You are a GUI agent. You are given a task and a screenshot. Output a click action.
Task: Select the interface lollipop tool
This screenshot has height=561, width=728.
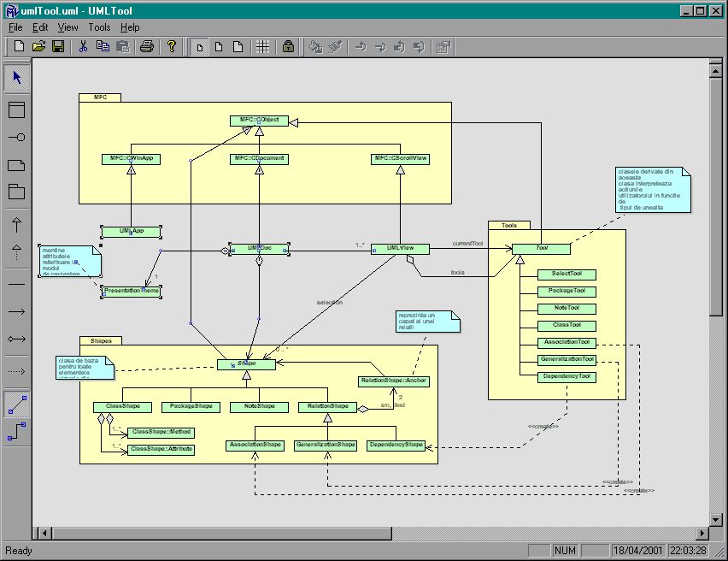point(17,137)
